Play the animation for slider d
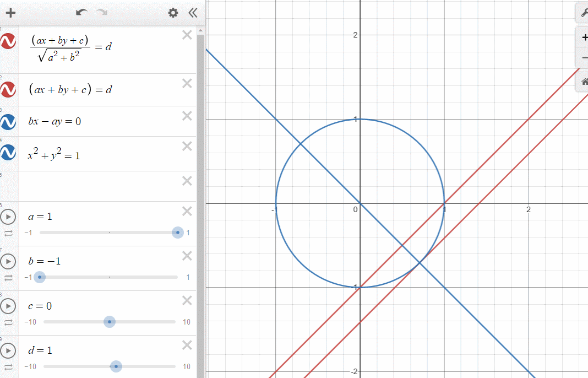Viewport: 588px width, 378px height. pyautogui.click(x=8, y=350)
